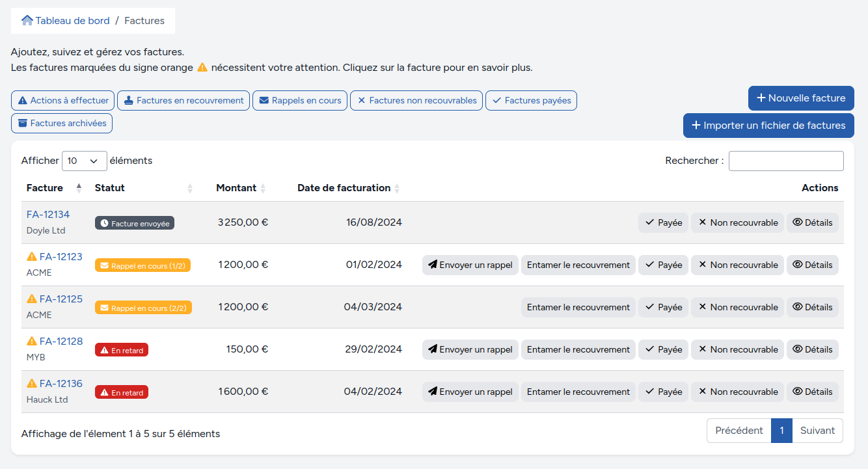Click the home icon in the breadcrumb
This screenshot has height=469, width=868.
[27, 20]
